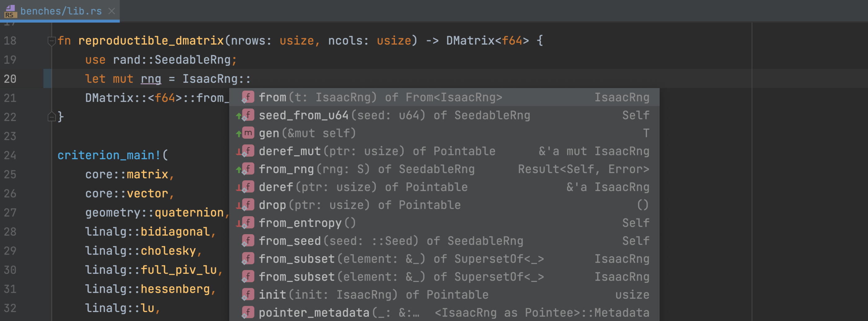Click the method icon beside gen(&mut self)
Image resolution: width=868 pixels, height=321 pixels.
(x=248, y=133)
